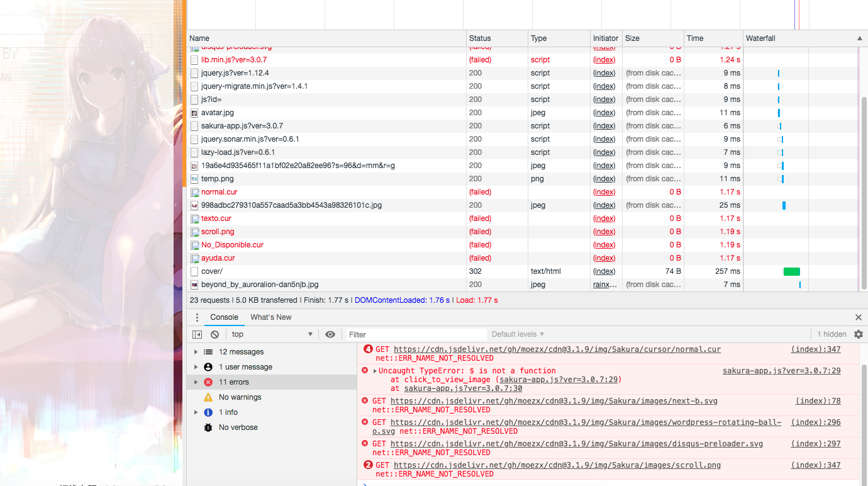Open console settings gear icon
The height and width of the screenshot is (486, 868).
click(x=859, y=334)
